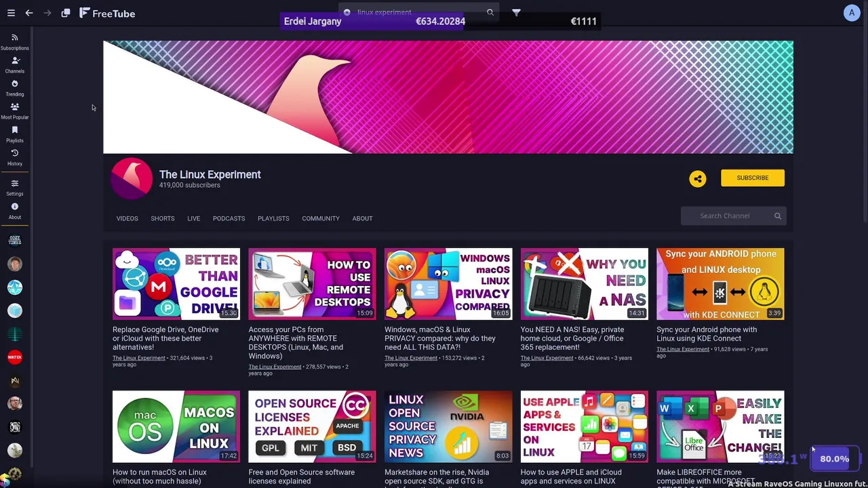868x488 pixels.
Task: Click the search magnifier in the top bar
Action: (x=490, y=12)
